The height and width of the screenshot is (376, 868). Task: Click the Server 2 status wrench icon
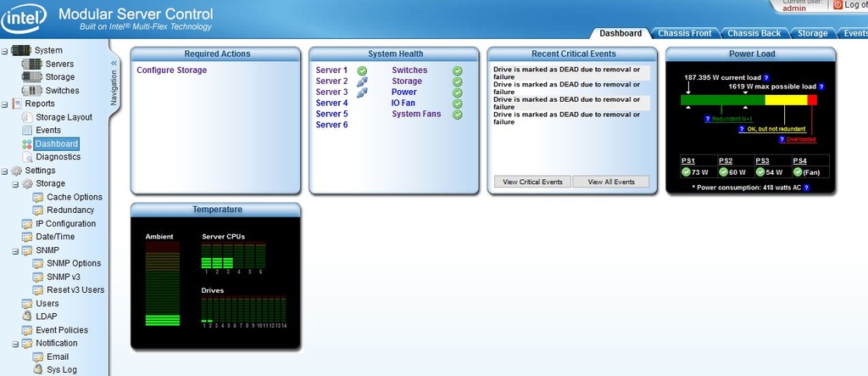click(x=362, y=82)
